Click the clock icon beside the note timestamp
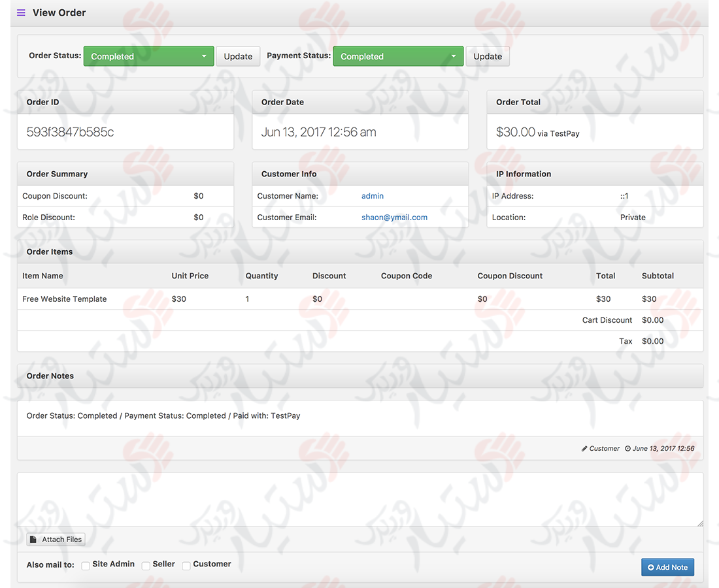The height and width of the screenshot is (588, 719). point(629,448)
